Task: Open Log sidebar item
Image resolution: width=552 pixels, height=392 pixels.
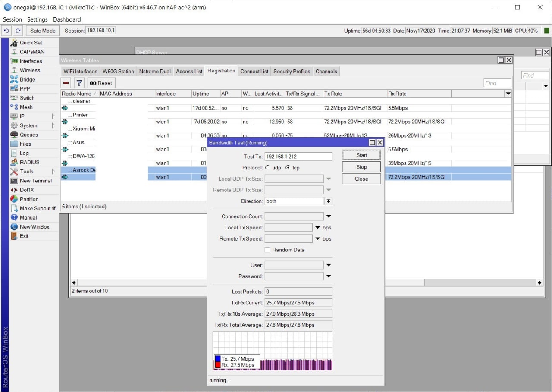Action: (x=24, y=153)
